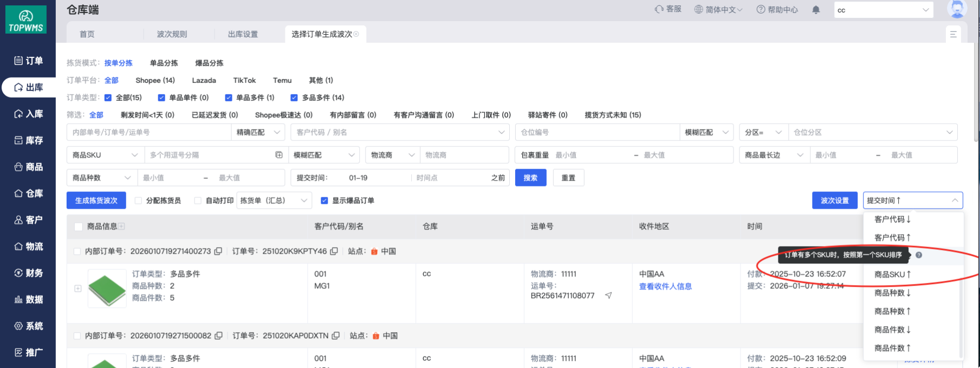Open the 物流 sidebar menu
Viewport: 980px width, 368px height.
tap(28, 247)
